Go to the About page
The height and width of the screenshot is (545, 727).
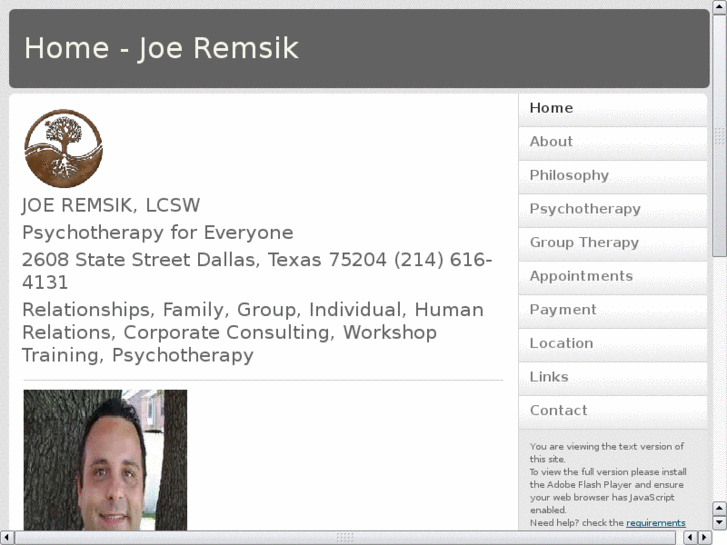click(612, 143)
